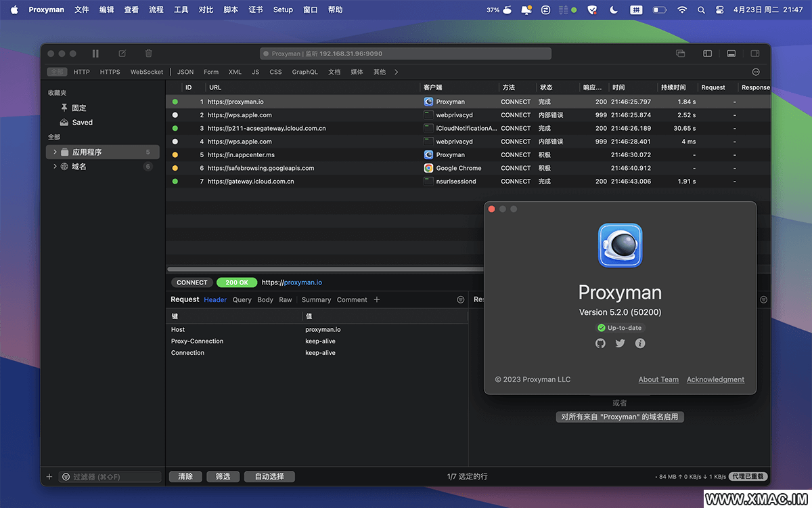Sort requests by the URL column header
812x508 pixels.
tap(313, 87)
